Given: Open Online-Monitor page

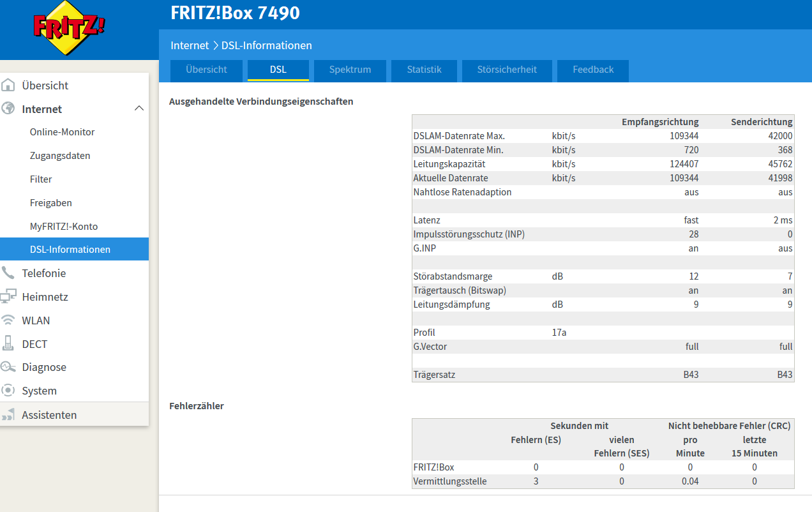Looking at the screenshot, I should point(62,132).
